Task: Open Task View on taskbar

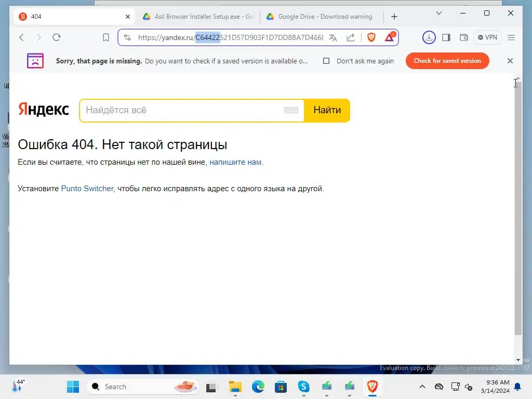Action: tap(211, 387)
